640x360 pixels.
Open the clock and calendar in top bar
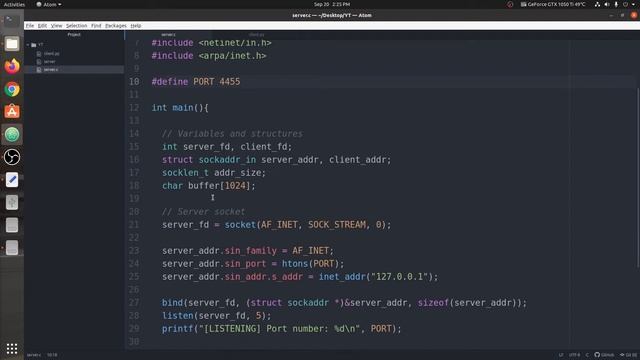(332, 4)
